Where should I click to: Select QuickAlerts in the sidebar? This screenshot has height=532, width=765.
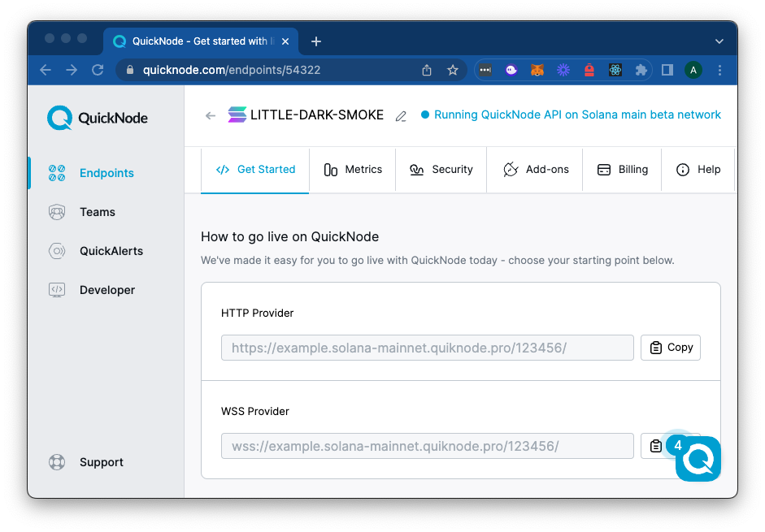(111, 251)
